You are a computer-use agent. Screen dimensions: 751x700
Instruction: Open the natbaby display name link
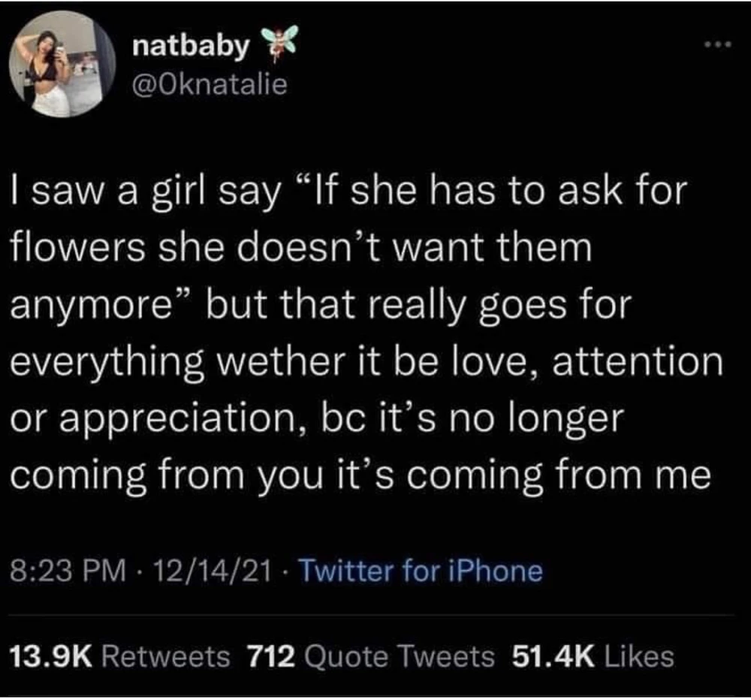tap(189, 47)
